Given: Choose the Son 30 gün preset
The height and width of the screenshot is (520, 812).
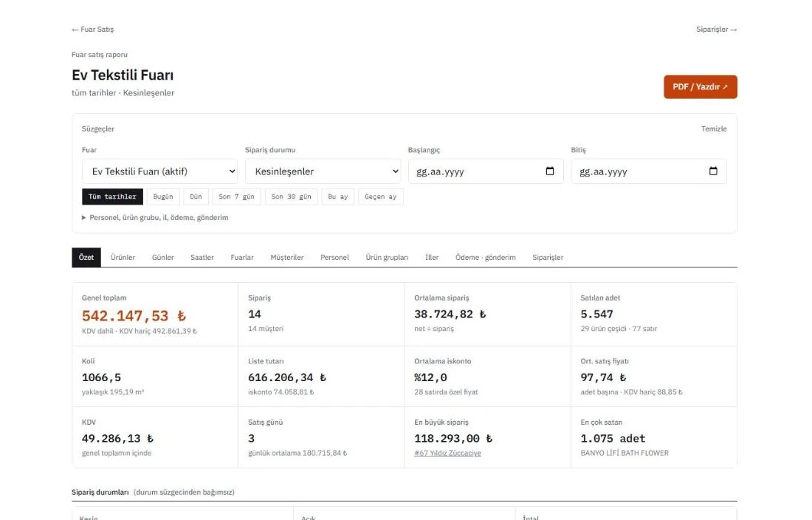Looking at the screenshot, I should [292, 196].
